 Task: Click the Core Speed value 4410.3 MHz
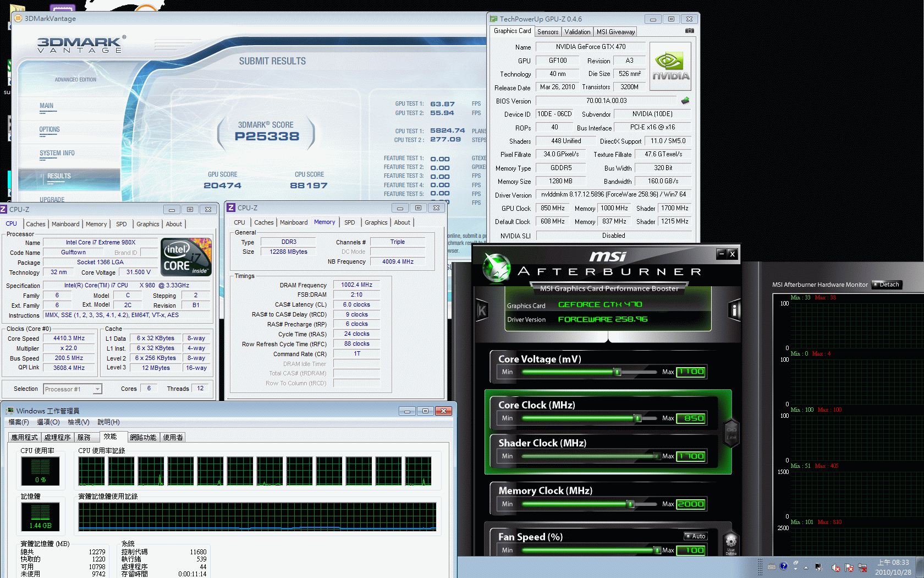point(69,339)
